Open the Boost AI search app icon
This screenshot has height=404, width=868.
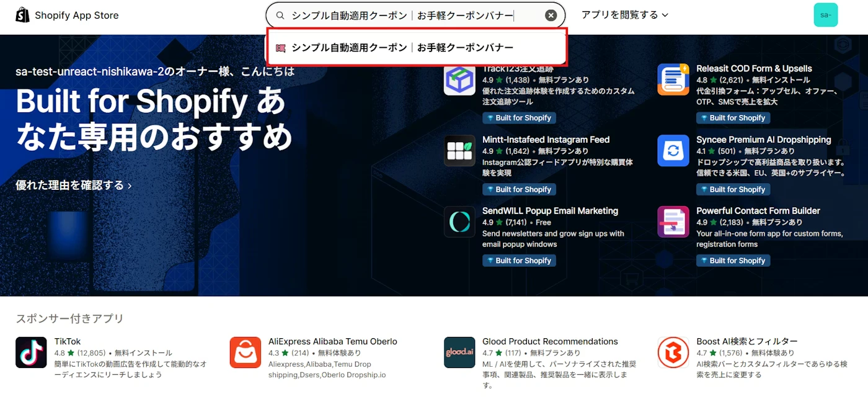pyautogui.click(x=673, y=352)
